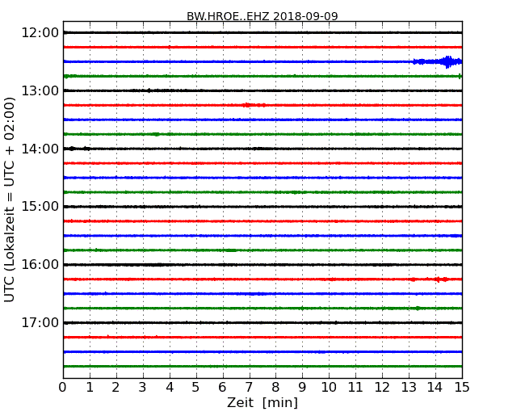
Task: Click x-axis tick label 7
Action: click(249, 388)
